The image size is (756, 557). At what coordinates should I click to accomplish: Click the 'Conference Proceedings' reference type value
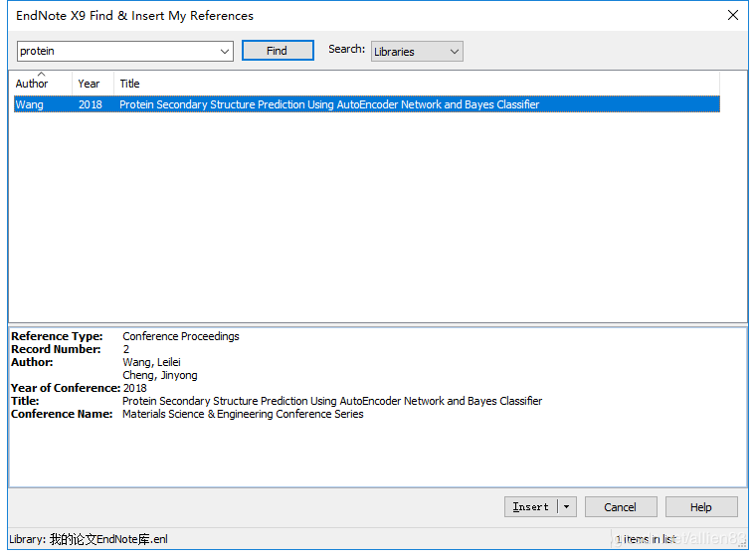tap(181, 336)
